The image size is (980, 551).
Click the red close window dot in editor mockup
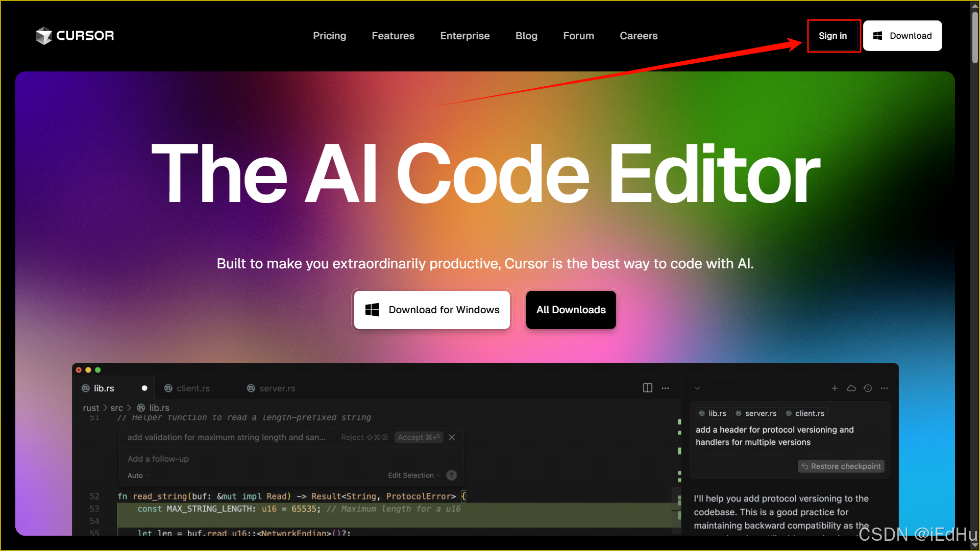click(79, 370)
